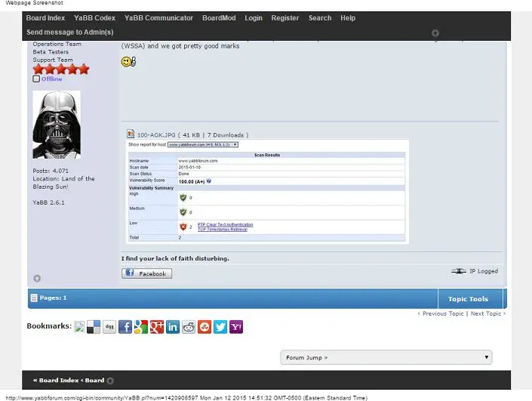532x401 pixels.
Task: Click Login in the navigation bar
Action: coord(254,18)
